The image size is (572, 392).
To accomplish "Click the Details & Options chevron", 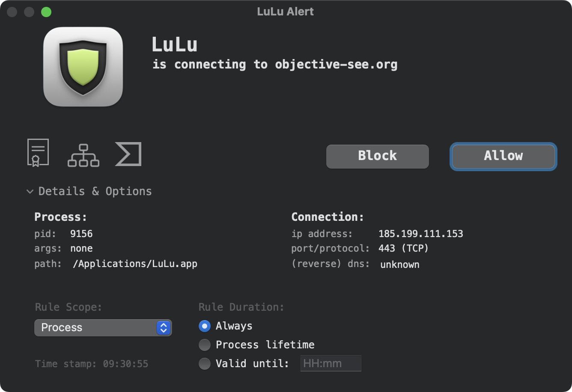I will point(30,191).
